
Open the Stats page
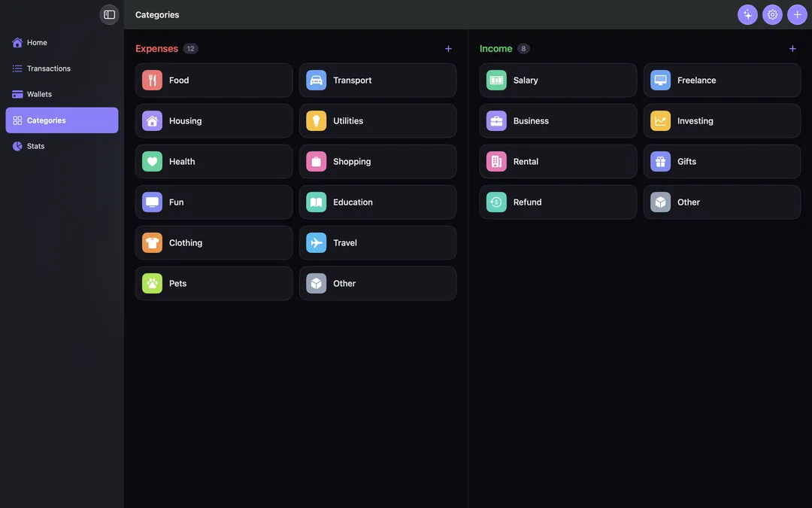[x=62, y=146]
